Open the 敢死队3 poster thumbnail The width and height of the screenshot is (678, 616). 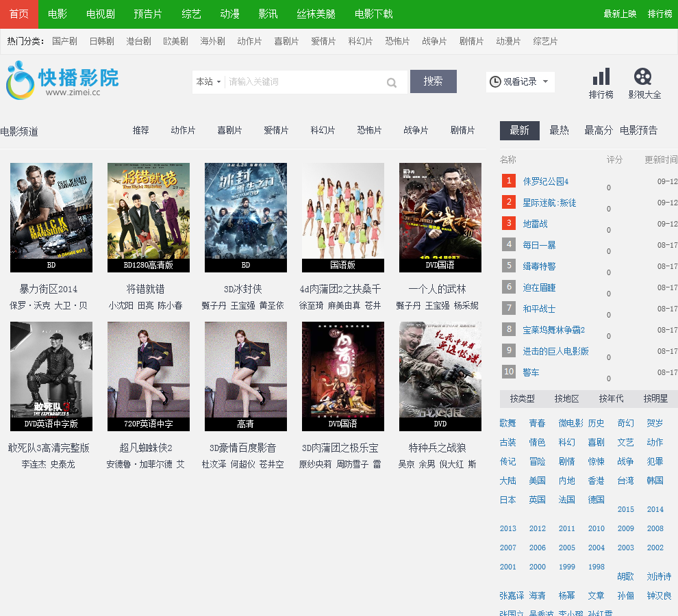tap(51, 376)
